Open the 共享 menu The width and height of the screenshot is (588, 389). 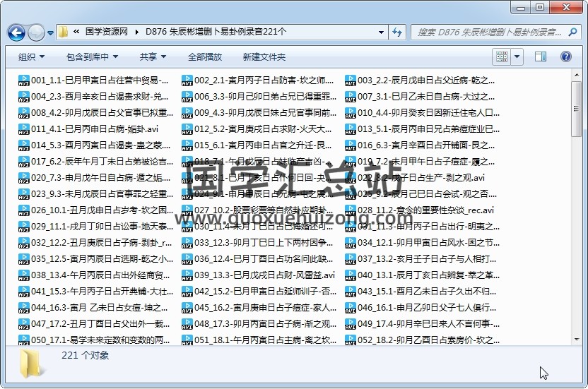pyautogui.click(x=153, y=57)
